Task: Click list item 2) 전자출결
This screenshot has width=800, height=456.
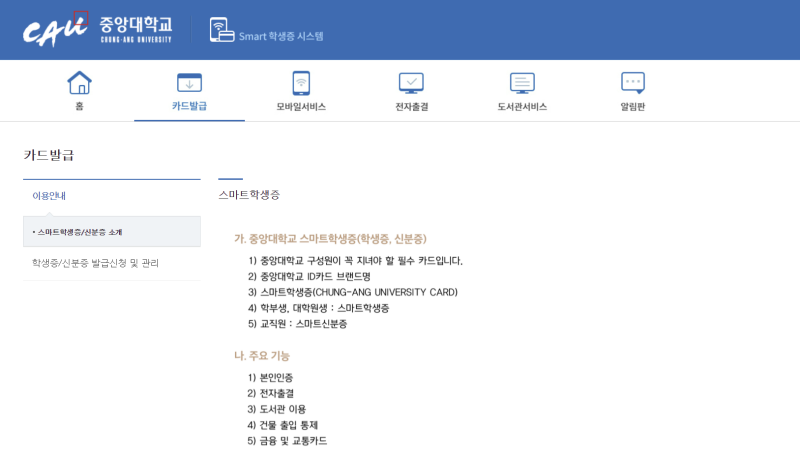Action: (271, 393)
